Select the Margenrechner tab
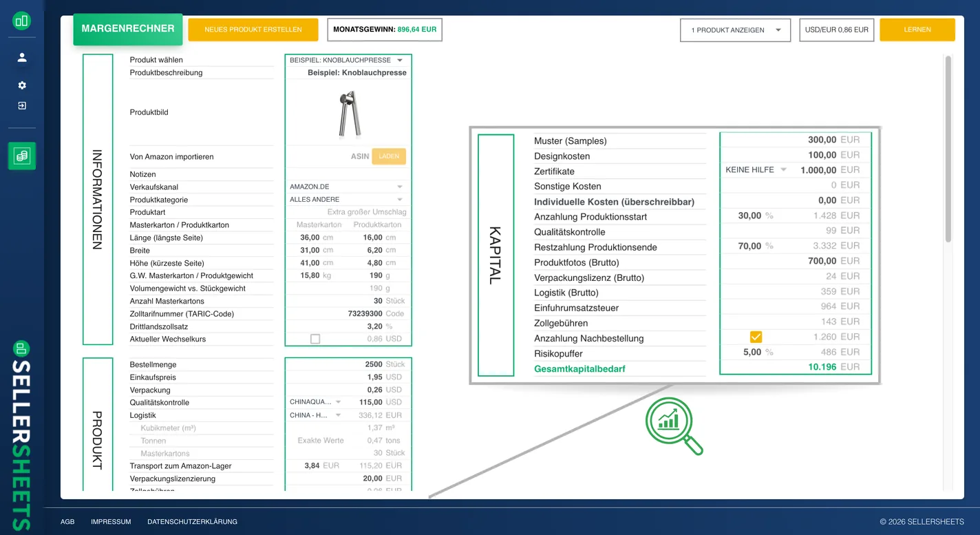 click(128, 30)
